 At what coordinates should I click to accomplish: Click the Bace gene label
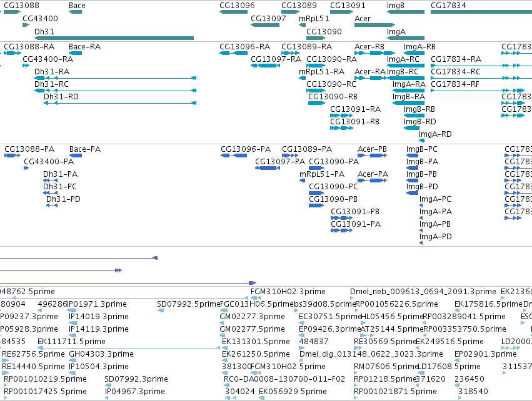[x=77, y=6]
